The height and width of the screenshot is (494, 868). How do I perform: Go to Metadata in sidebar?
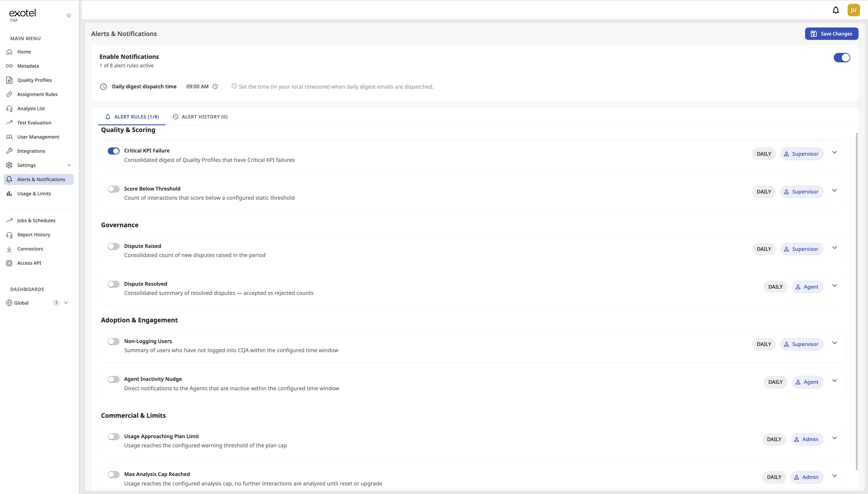click(x=39, y=66)
